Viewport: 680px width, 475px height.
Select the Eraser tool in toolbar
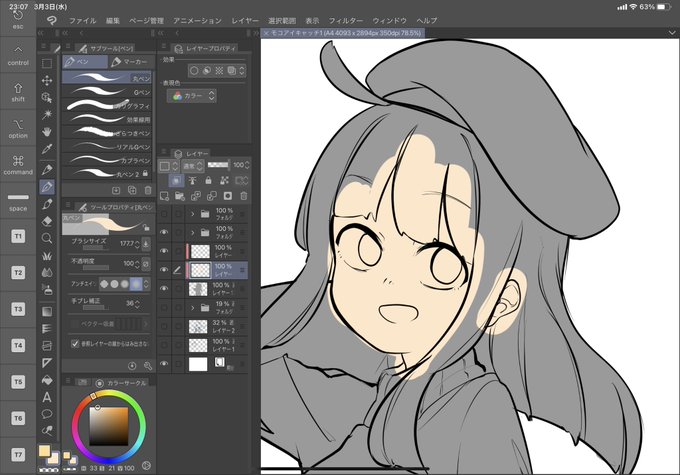click(47, 221)
